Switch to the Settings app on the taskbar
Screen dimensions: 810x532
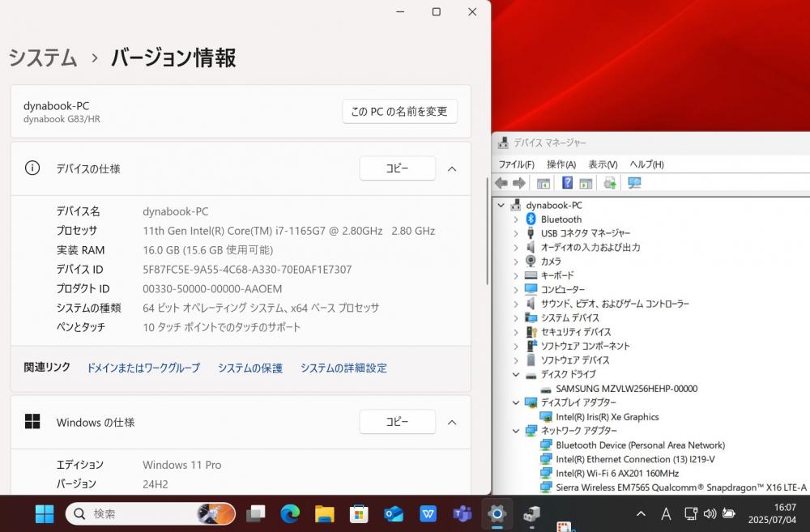tap(497, 514)
